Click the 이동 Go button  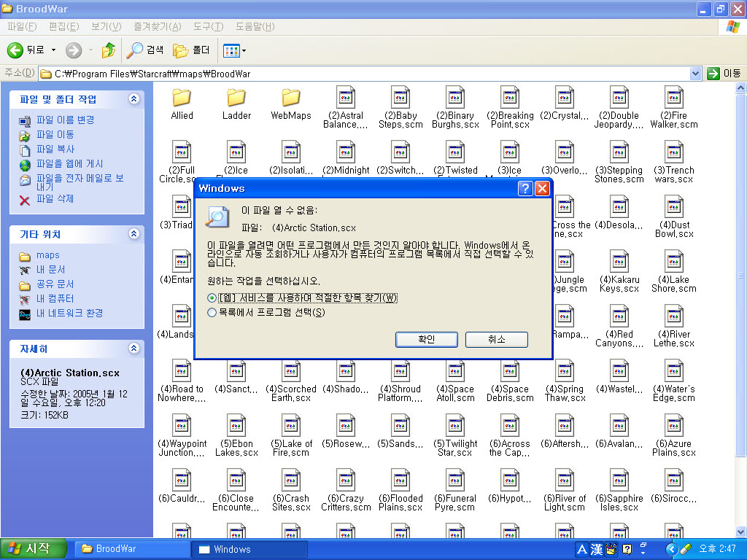(x=724, y=74)
